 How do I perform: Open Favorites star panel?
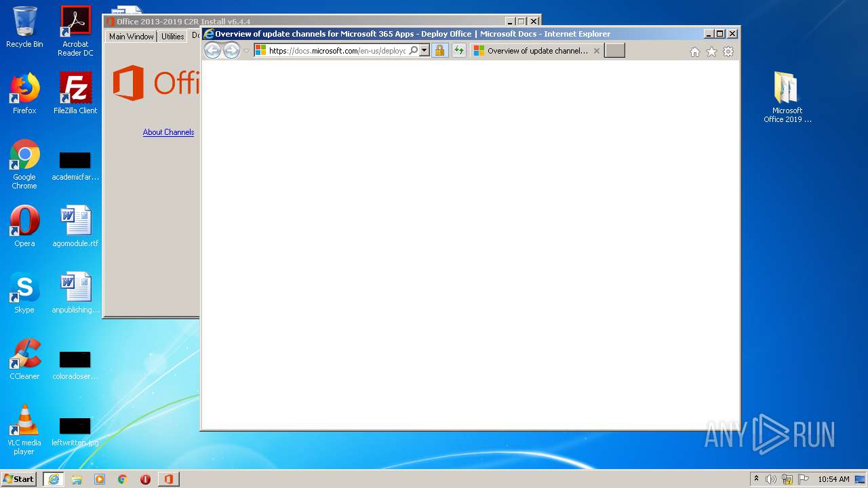[x=711, y=52]
